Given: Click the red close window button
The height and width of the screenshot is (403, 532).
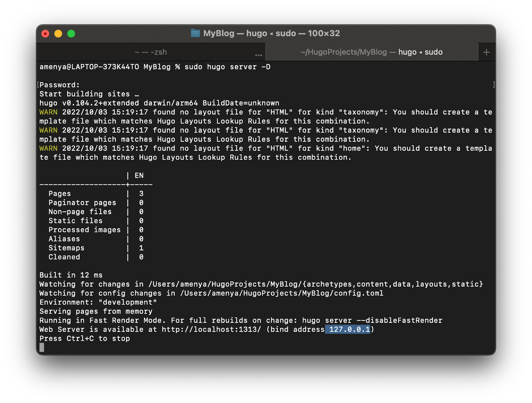Looking at the screenshot, I should coord(45,34).
